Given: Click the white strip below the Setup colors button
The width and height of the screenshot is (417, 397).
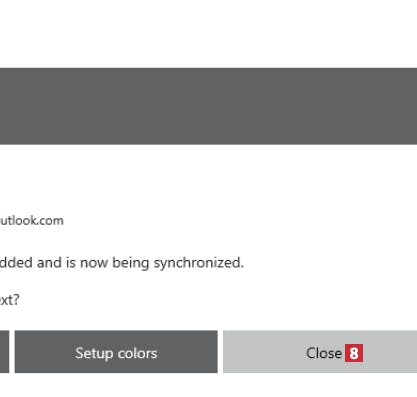Looking at the screenshot, I should coord(116,385).
